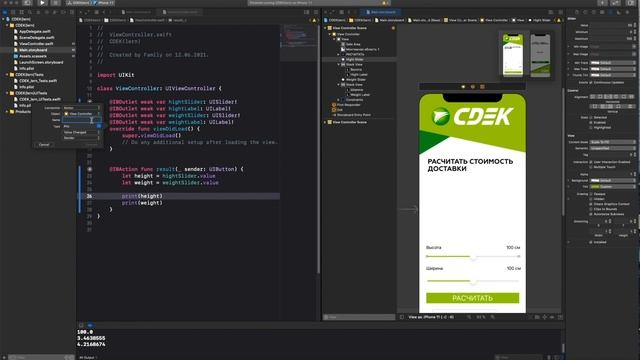Toggle the Hidden drawing checkbox

[x=591, y=199]
